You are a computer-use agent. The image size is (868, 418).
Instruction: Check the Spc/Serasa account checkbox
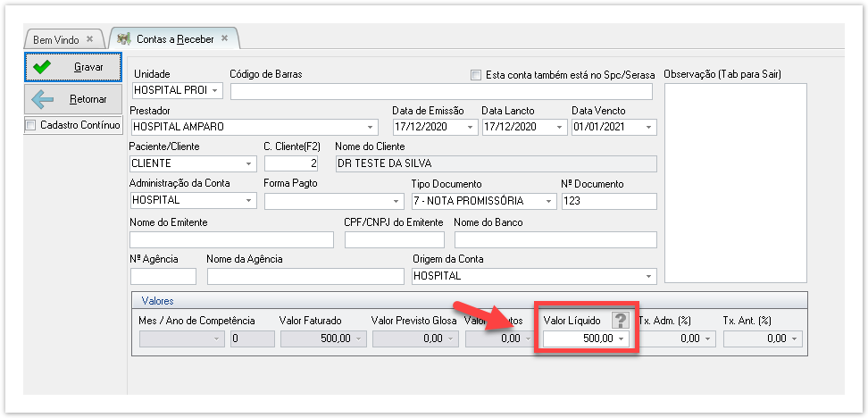(476, 75)
